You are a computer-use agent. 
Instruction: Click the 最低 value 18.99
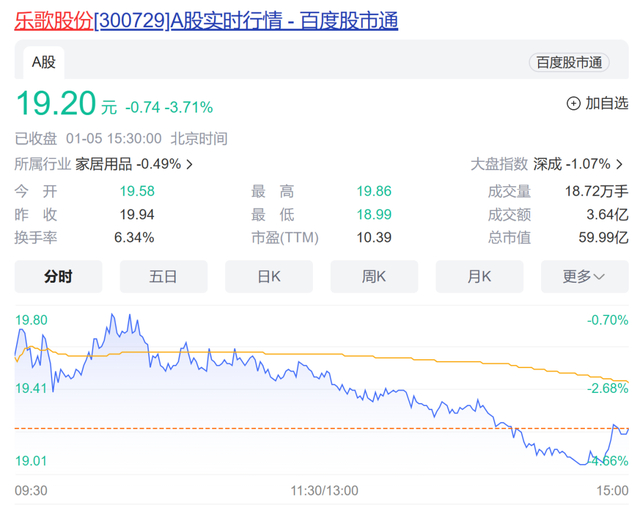point(374,214)
